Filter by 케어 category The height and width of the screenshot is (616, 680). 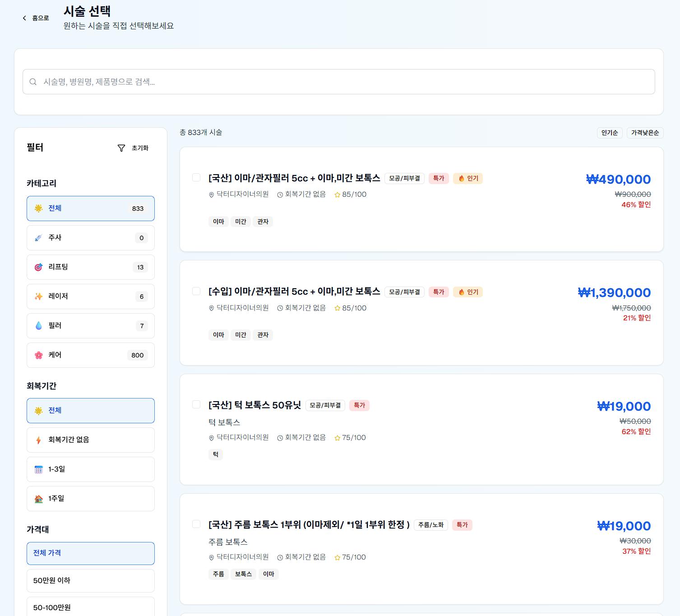tap(91, 355)
